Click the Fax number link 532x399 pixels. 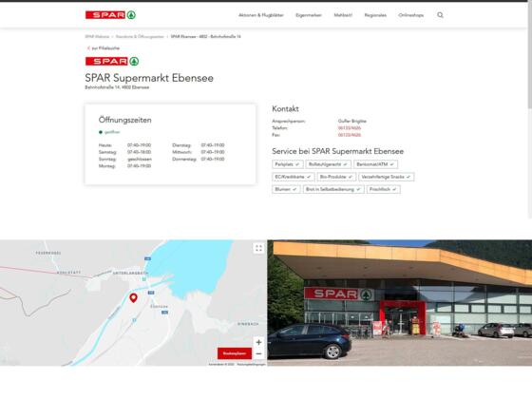coord(350,135)
